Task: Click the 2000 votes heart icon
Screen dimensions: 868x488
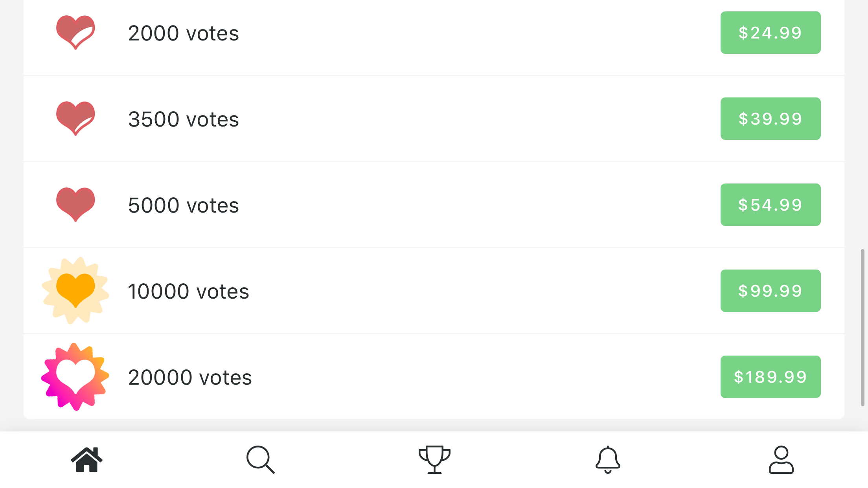Action: (75, 32)
